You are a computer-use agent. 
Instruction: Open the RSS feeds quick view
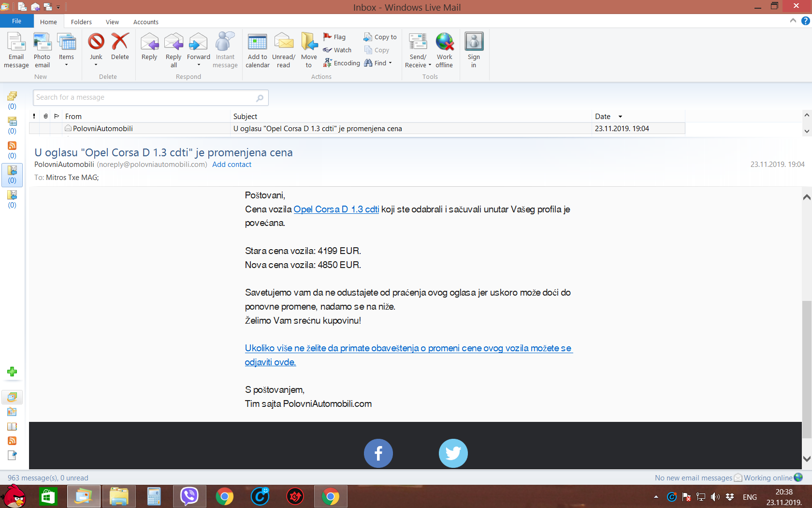[x=12, y=150]
